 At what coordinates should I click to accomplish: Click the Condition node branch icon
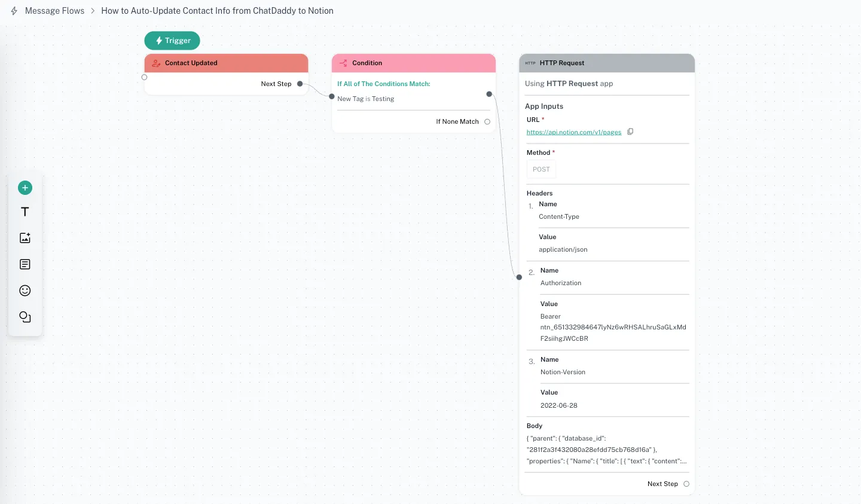[343, 63]
